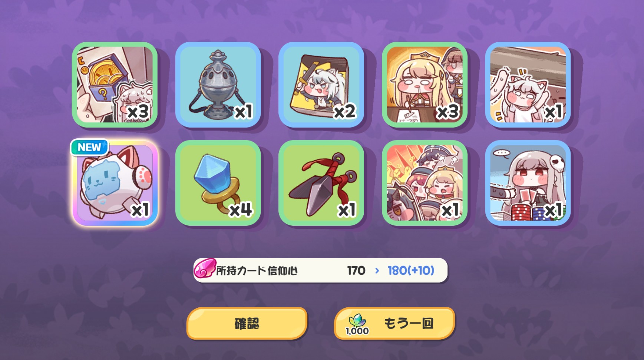Tap the pink shell faith icon
644x360 pixels.
pos(205,268)
